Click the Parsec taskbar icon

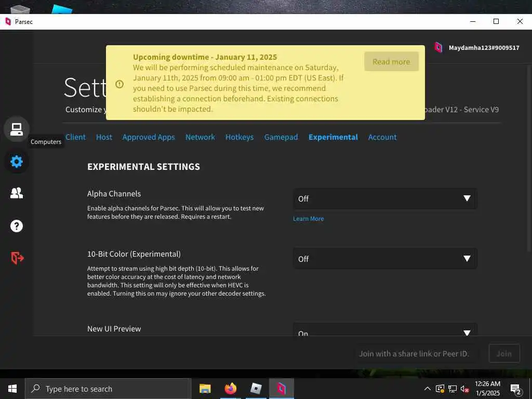click(281, 389)
